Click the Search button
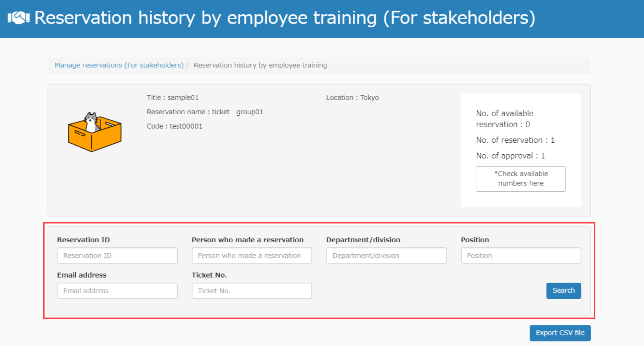Viewport: 644px width, 346px height. point(563,290)
